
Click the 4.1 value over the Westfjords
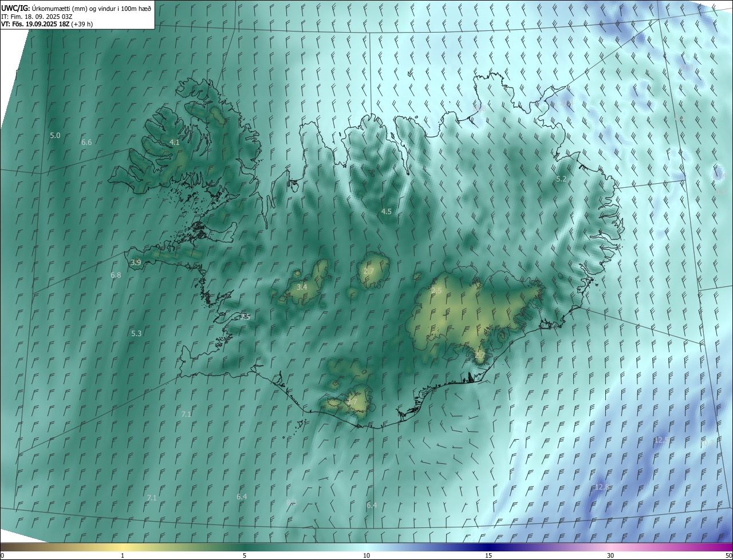click(x=175, y=142)
